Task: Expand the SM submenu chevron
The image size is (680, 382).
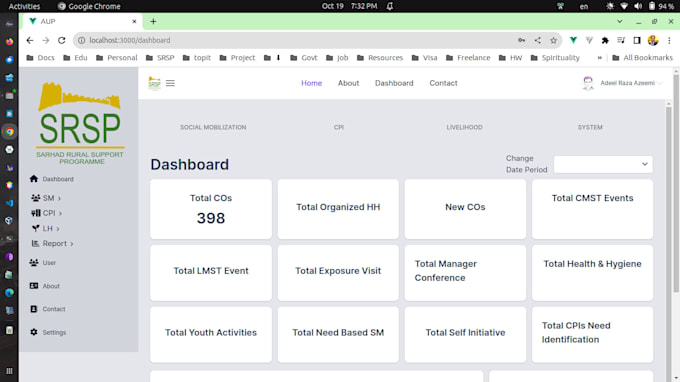Action: click(59, 198)
